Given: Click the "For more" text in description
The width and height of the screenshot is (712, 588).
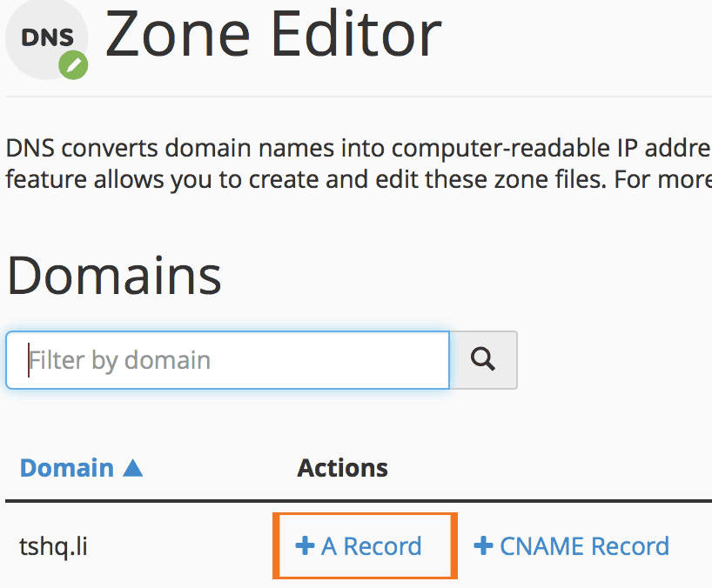Looking at the screenshot, I should [x=663, y=180].
